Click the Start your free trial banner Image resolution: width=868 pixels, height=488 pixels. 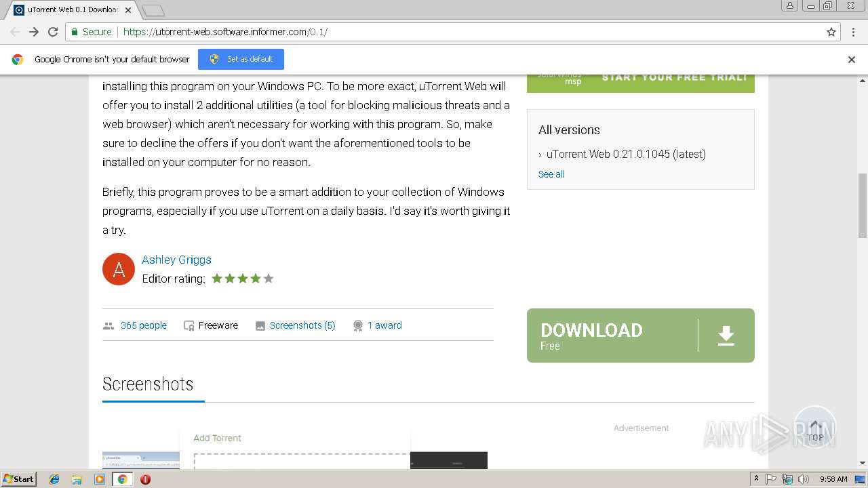pos(641,83)
